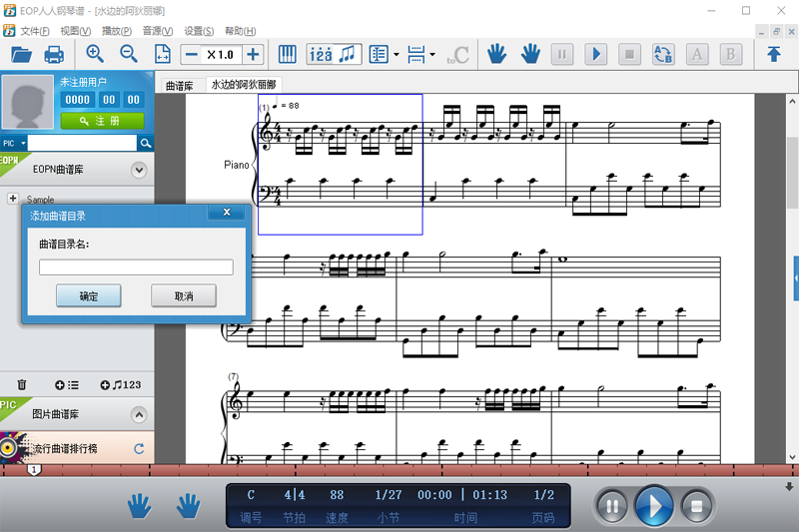This screenshot has height=532, width=799.
Task: Set loop point B marker
Action: pyautogui.click(x=731, y=54)
